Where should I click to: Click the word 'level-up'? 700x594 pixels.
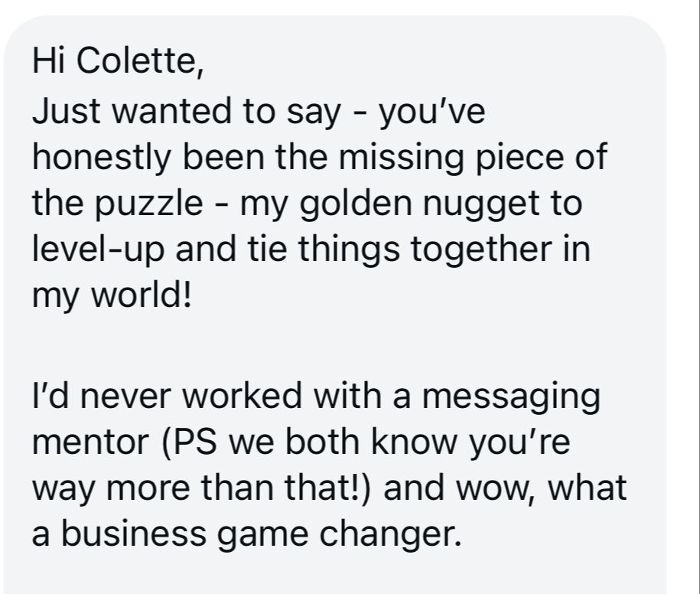(99, 251)
